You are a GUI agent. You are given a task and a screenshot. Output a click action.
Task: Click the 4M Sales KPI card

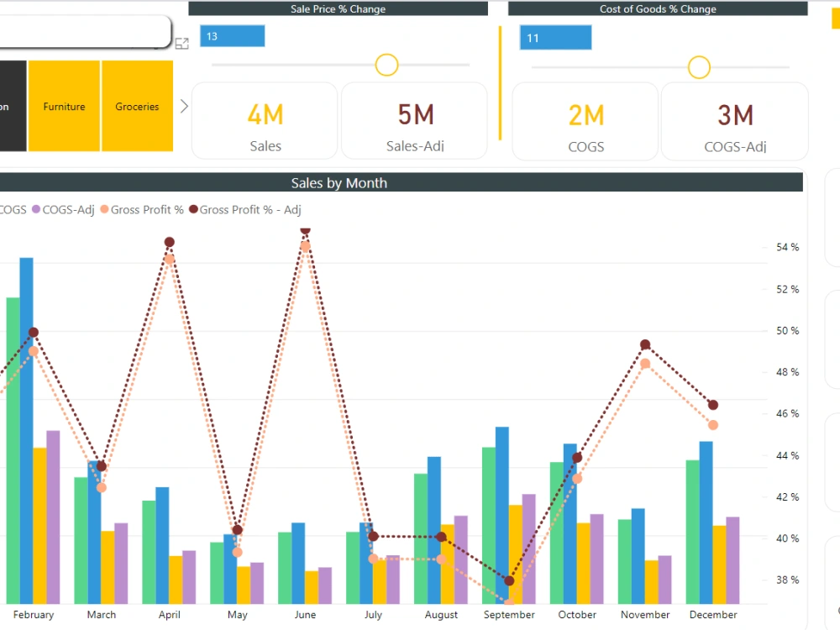coord(264,120)
